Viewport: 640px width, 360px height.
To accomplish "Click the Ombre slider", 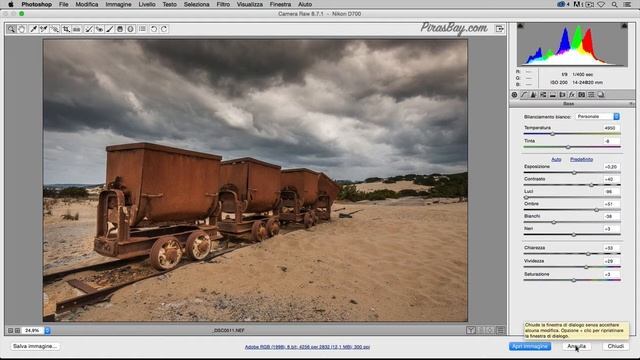I will 572,210.
